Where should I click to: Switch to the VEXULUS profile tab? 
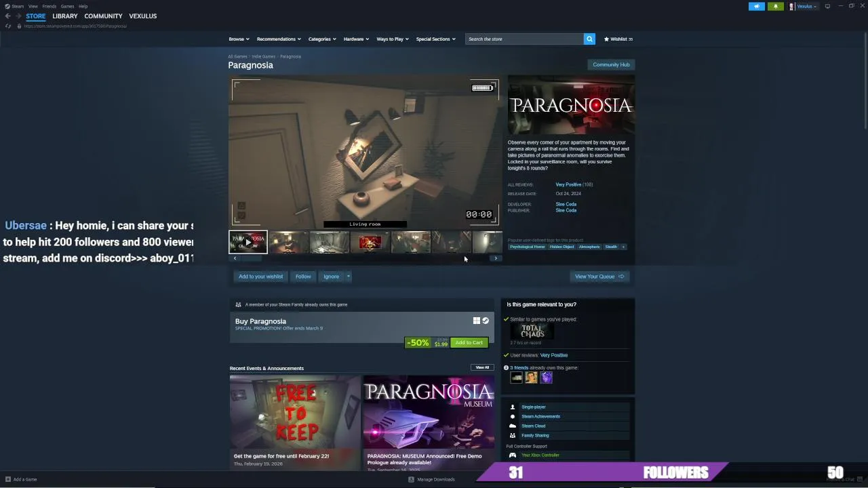tap(143, 16)
